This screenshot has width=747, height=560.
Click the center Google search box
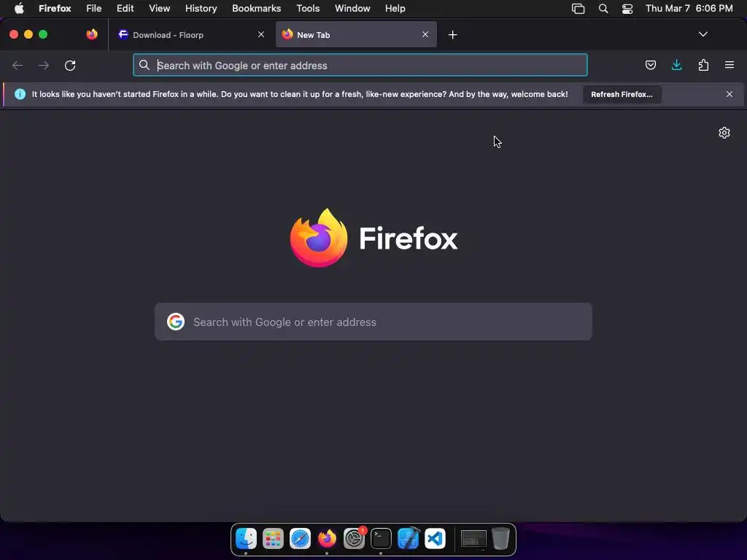(373, 322)
